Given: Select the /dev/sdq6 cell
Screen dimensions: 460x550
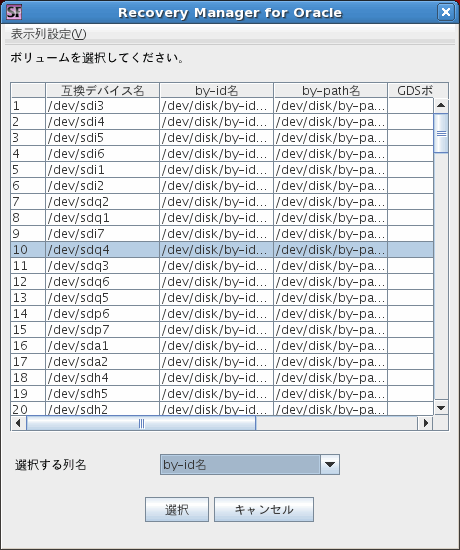Looking at the screenshot, I should 102,282.
